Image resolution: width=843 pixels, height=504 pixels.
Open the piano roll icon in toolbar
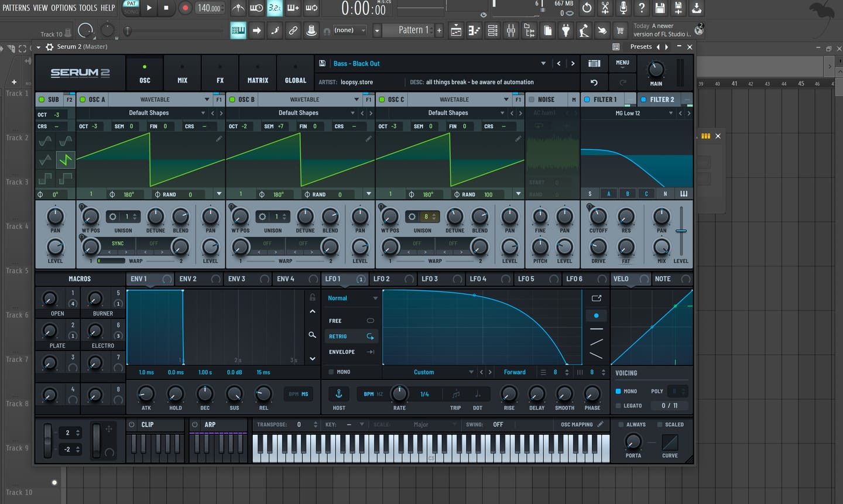[474, 30]
